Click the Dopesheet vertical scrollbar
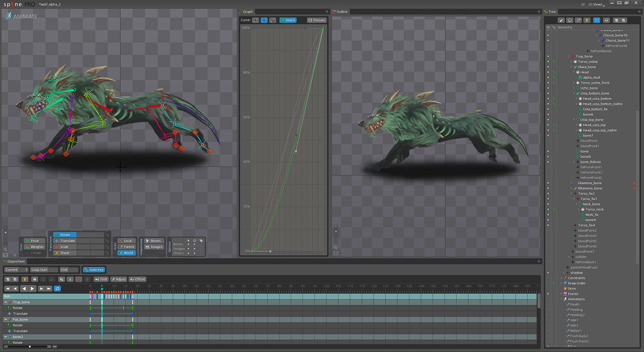The image size is (644, 352). pos(539,300)
